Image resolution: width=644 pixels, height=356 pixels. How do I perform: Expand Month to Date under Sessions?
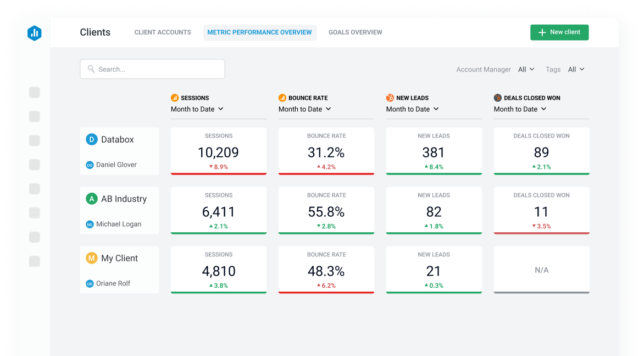tap(197, 109)
